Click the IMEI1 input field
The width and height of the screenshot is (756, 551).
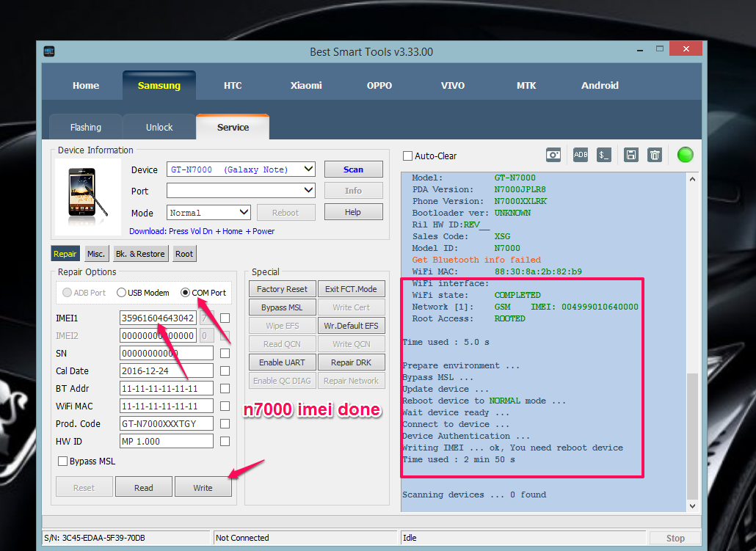coord(158,318)
